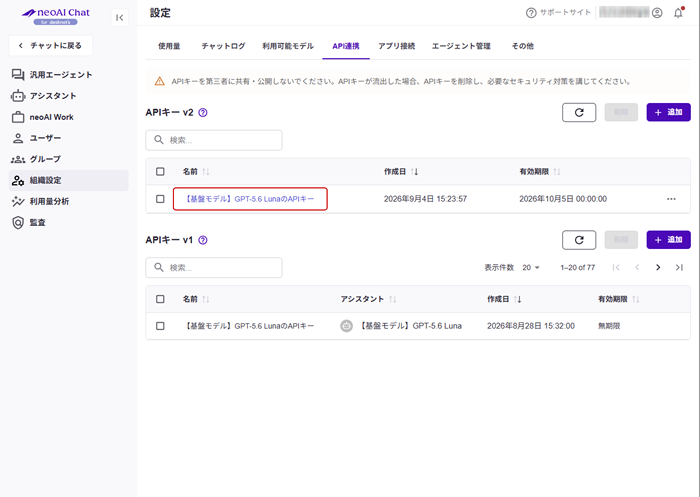
Task: Click 削除 button in APIキー v2 section
Action: tap(621, 113)
